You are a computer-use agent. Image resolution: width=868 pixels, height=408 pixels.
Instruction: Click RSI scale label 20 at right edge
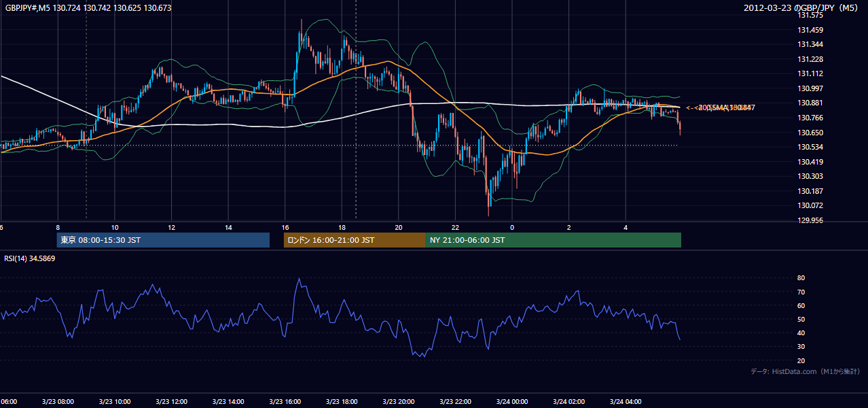801,360
